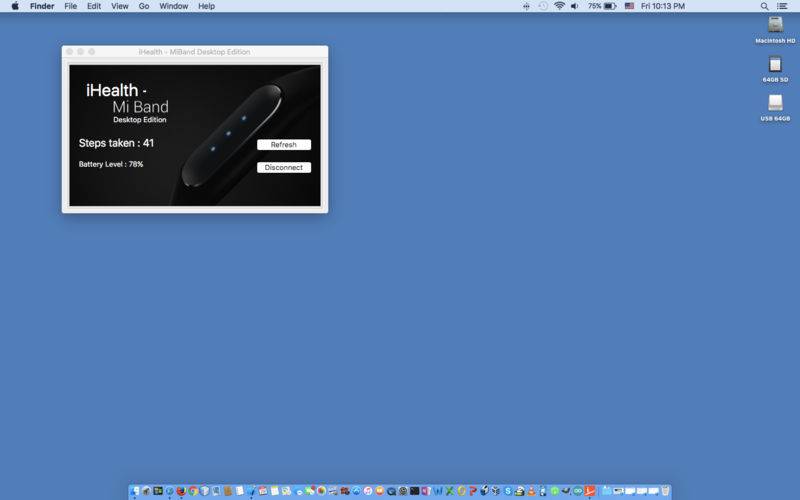Click the 75% battery percentage text

coord(594,6)
